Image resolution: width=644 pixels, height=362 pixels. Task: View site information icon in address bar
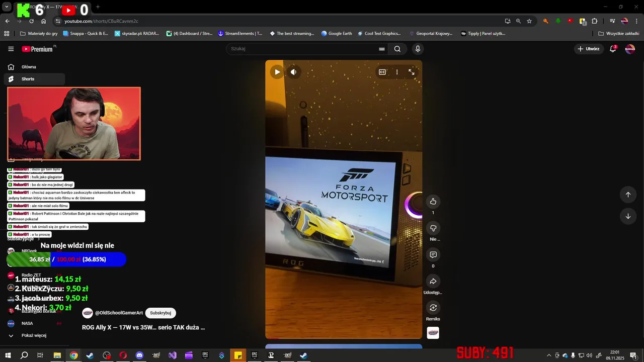(x=58, y=21)
